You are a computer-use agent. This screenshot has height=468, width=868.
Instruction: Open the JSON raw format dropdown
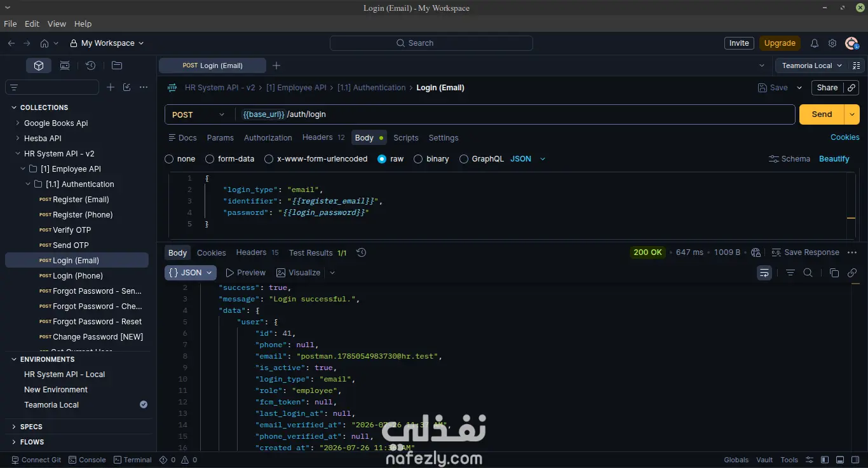(x=527, y=159)
